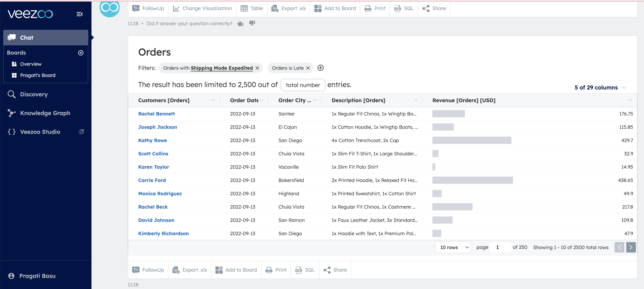Click Change Visualization chart button

pos(202,8)
